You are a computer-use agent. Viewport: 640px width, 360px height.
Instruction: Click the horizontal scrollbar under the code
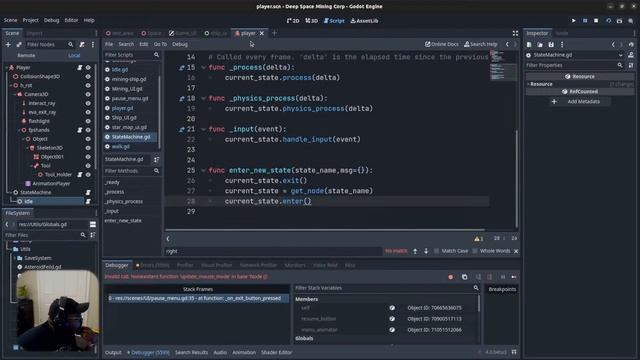(x=325, y=230)
